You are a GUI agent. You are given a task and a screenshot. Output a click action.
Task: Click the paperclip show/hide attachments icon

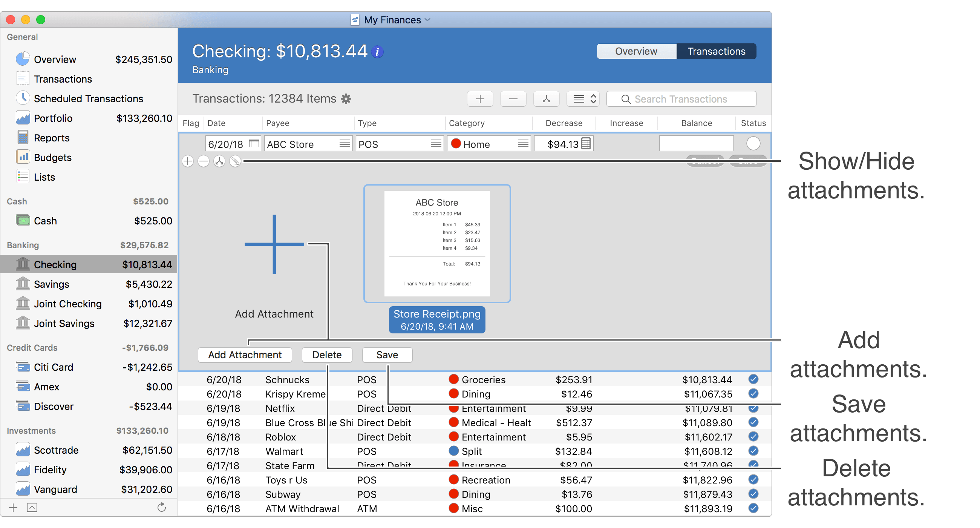[235, 161]
